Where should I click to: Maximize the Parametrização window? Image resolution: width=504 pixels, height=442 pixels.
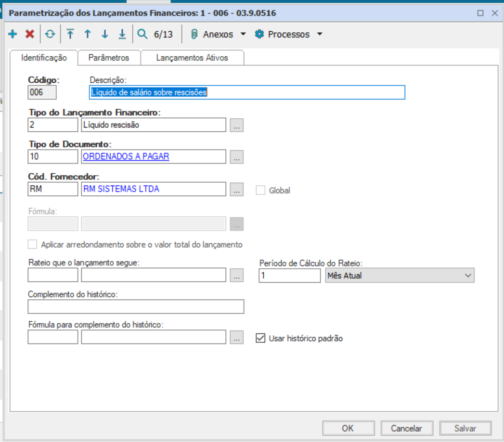click(x=480, y=13)
